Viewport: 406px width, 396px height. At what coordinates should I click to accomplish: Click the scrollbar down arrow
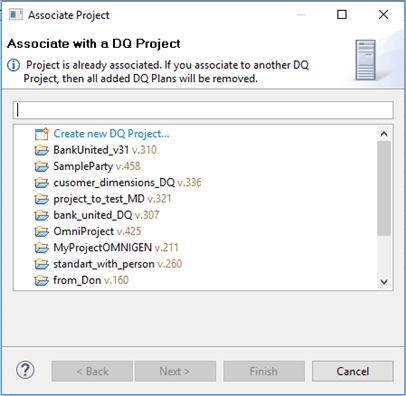click(384, 282)
